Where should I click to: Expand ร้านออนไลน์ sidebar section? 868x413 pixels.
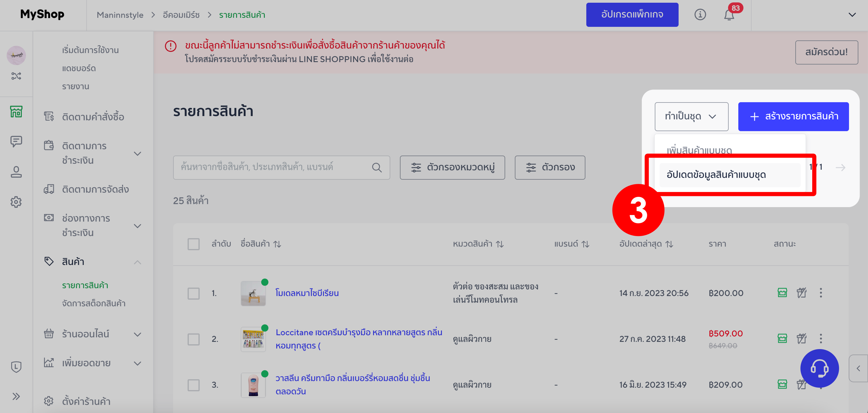click(137, 335)
